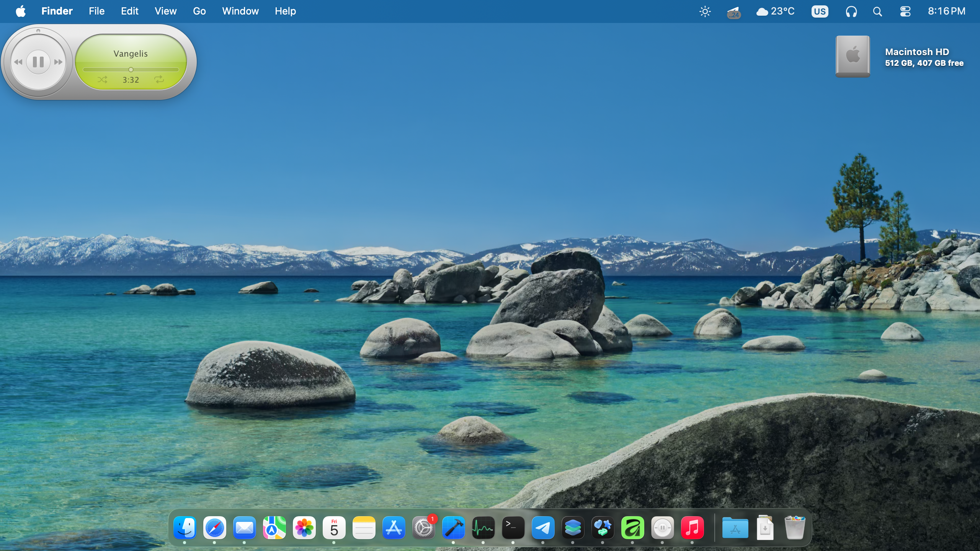Open Terminal from the Dock
980x551 pixels.
pyautogui.click(x=513, y=528)
